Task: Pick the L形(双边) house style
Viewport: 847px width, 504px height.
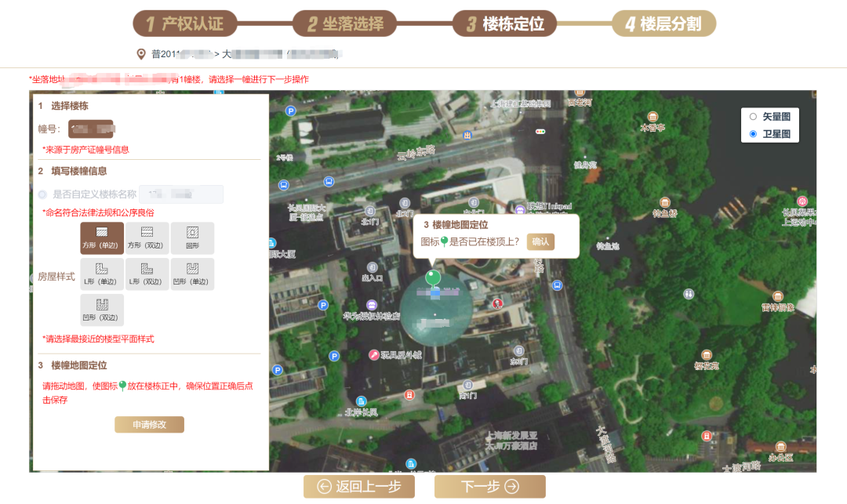Action: click(147, 274)
